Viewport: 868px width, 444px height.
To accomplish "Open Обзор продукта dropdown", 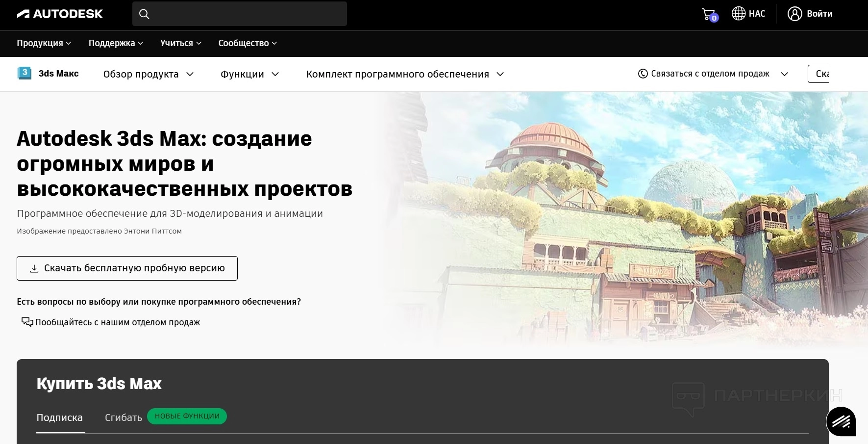I will [x=149, y=74].
